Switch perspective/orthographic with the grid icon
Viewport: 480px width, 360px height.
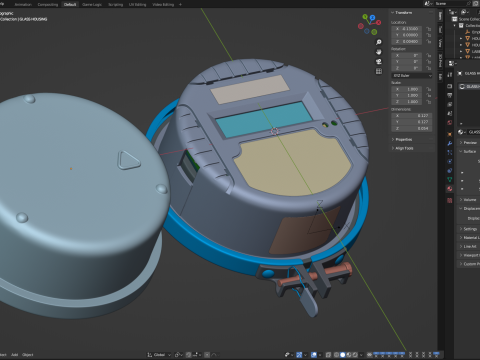coord(379,71)
